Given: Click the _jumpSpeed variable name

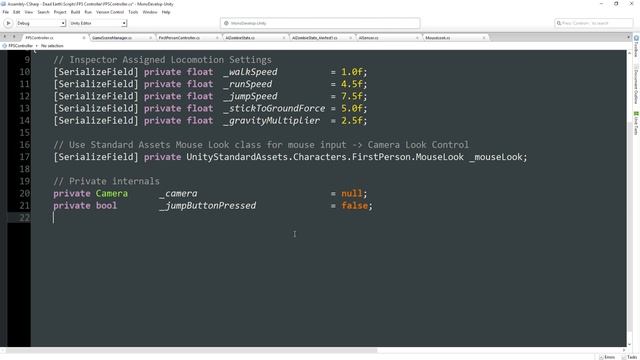Looking at the screenshot, I should (x=250, y=96).
